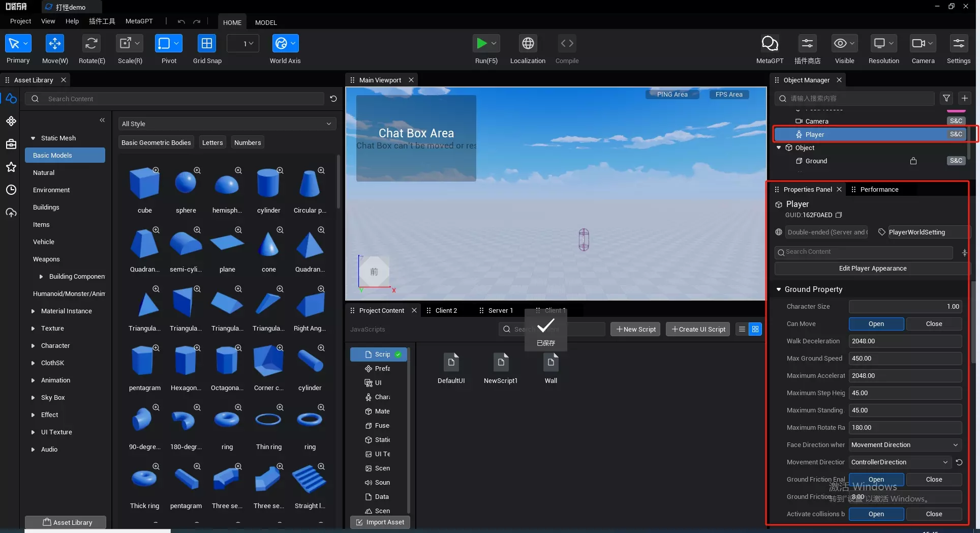Collapse the Static Mesh tree node
980x533 pixels.
pyautogui.click(x=33, y=138)
